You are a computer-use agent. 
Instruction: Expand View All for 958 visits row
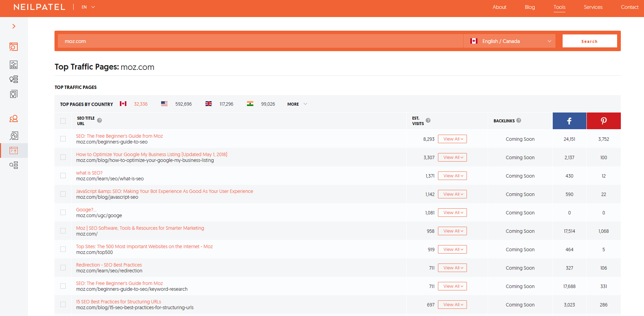(x=452, y=231)
